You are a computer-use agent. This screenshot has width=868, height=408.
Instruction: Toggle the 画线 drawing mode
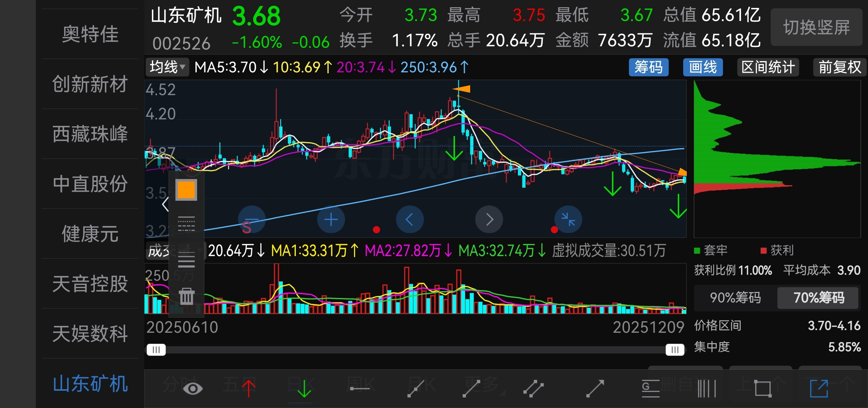pos(702,67)
